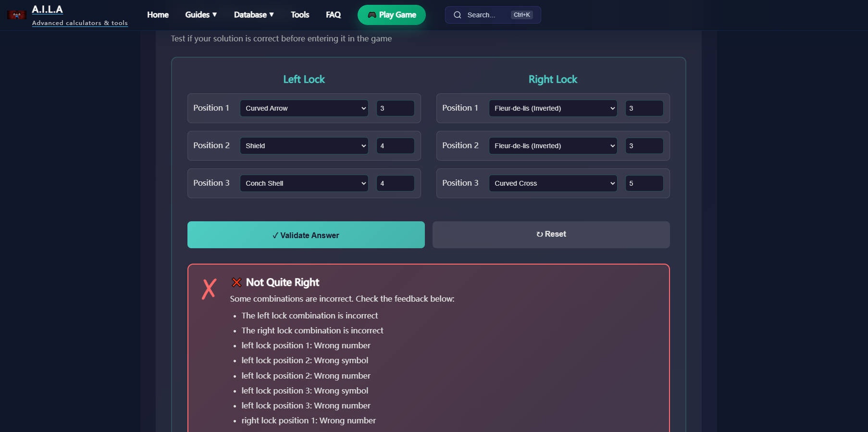Open Left Lock Position 1 Curved Arrow dropdown
Viewport: 868px width, 432px height.
(304, 108)
